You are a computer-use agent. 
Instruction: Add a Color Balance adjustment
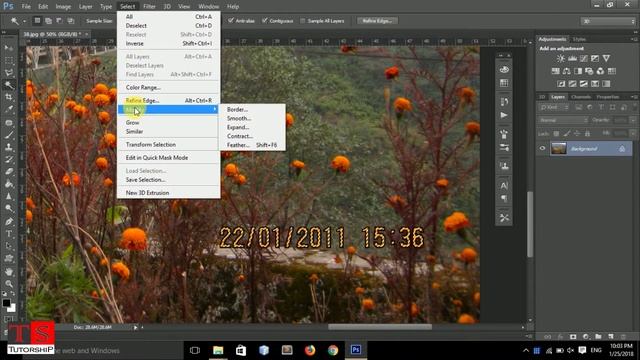coord(567,71)
